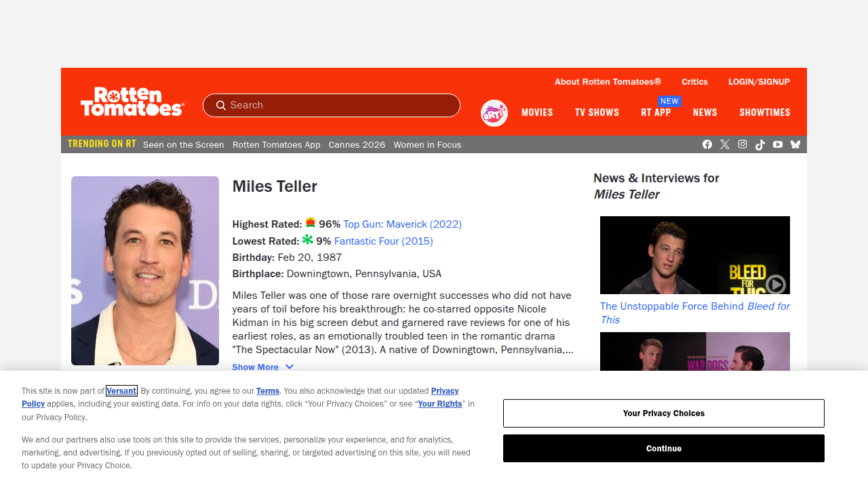Open the X social icon
Image resolution: width=868 pixels, height=488 pixels.
tap(725, 144)
